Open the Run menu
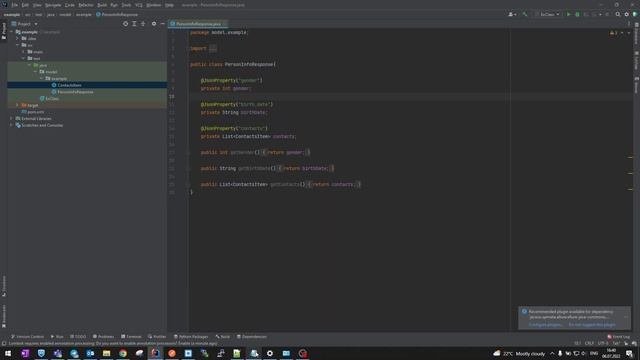This screenshot has height=360, width=640. pos(114,5)
